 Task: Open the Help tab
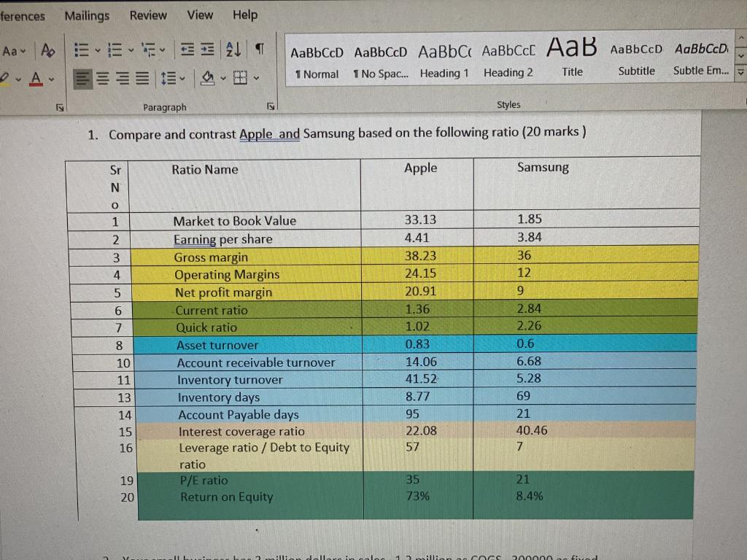click(245, 15)
